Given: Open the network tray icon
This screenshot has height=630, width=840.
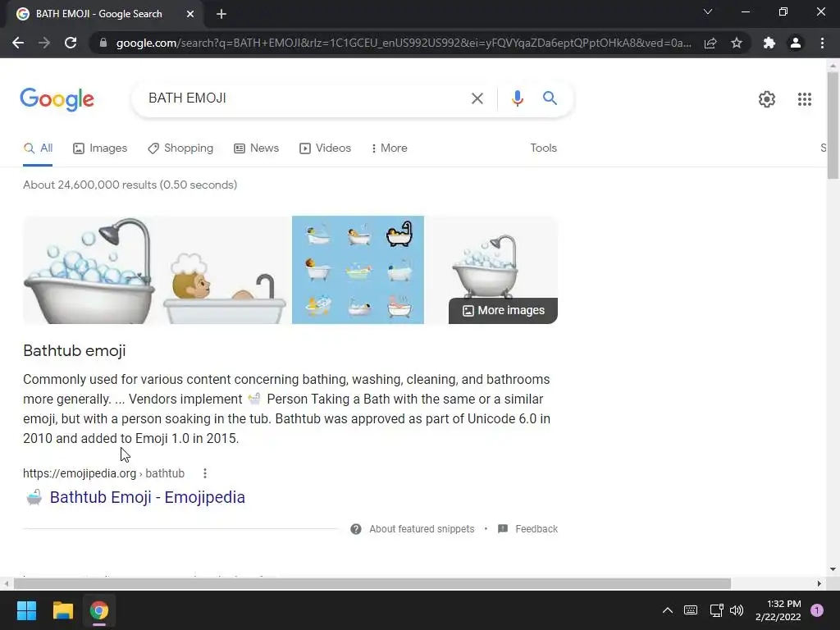Looking at the screenshot, I should pyautogui.click(x=716, y=610).
